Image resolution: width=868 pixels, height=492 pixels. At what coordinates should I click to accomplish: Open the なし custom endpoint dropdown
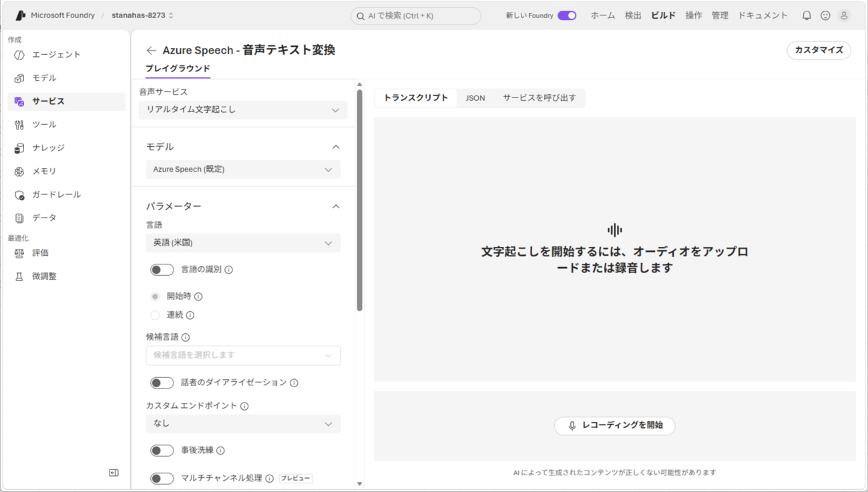pyautogui.click(x=243, y=424)
